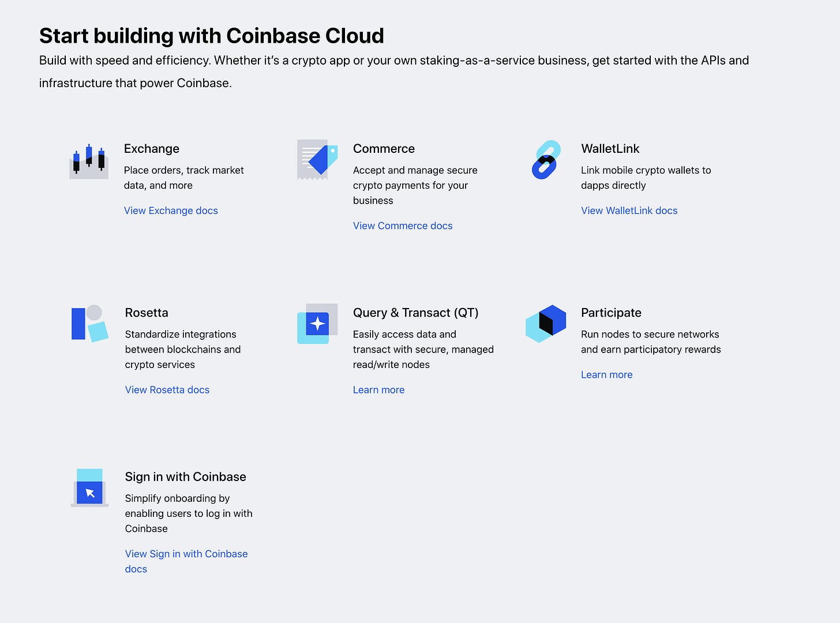Open the View Exchange docs link

(171, 211)
